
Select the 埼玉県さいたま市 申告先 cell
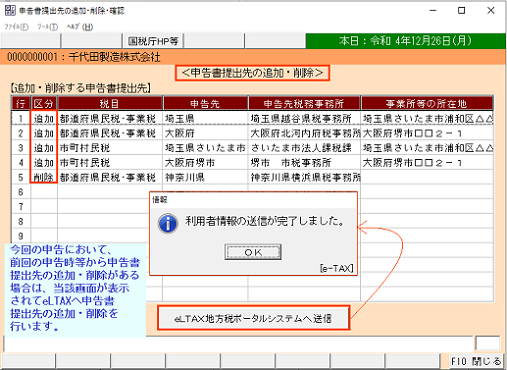coord(205,148)
